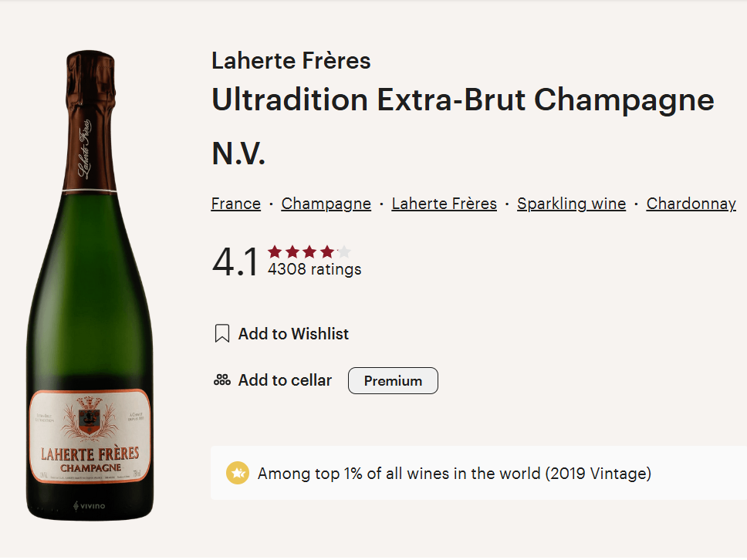The width and height of the screenshot is (747, 560).
Task: Open the France country link
Action: click(x=236, y=204)
